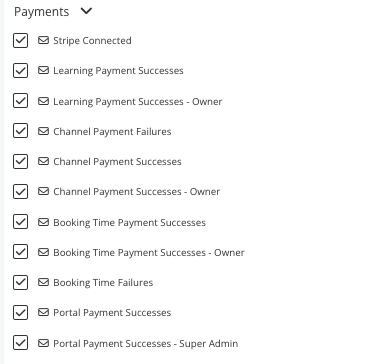Click the Payments section heading

click(x=42, y=12)
